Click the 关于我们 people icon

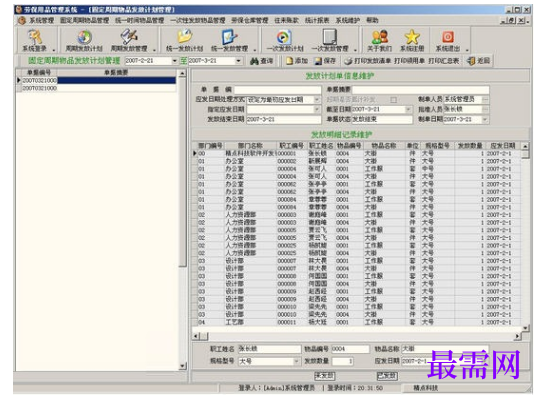(x=380, y=36)
